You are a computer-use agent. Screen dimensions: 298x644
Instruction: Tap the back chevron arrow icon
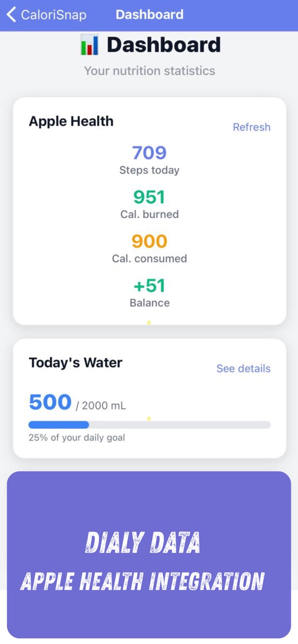(11, 14)
